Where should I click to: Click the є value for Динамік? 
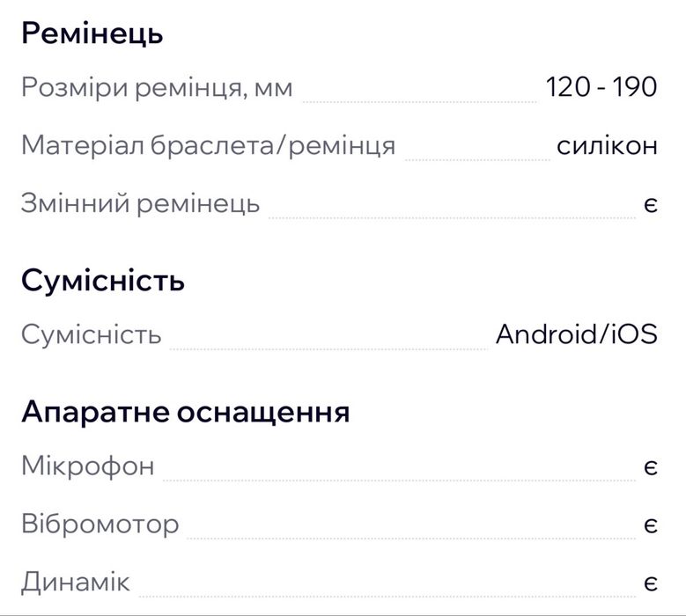(650, 583)
